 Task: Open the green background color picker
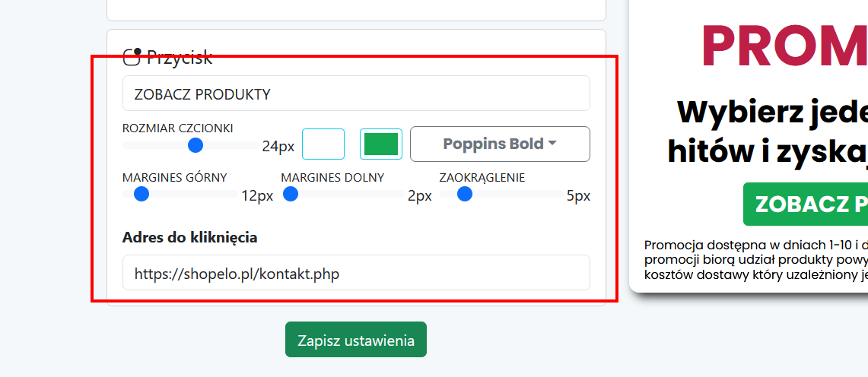point(381,144)
